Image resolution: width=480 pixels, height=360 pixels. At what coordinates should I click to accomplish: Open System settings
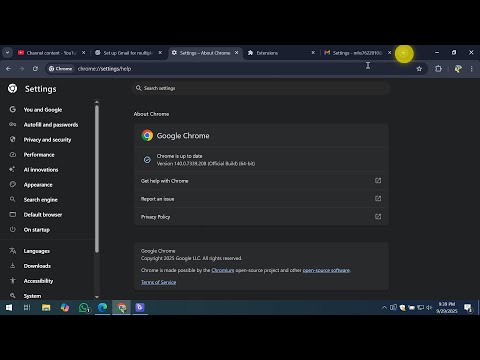[32, 296]
